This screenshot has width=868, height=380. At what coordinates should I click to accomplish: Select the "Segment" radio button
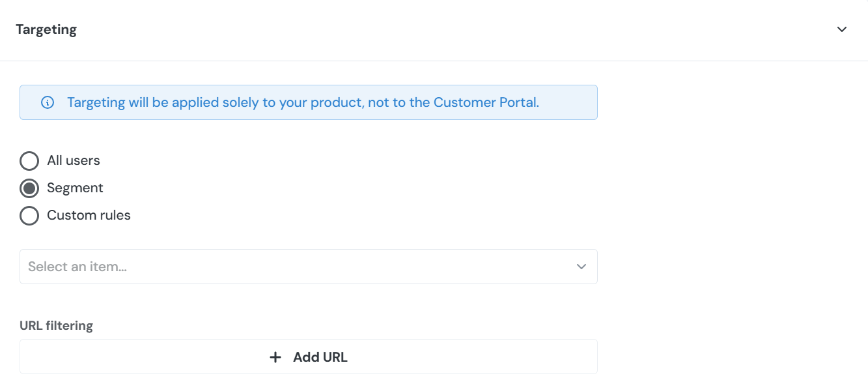29,188
